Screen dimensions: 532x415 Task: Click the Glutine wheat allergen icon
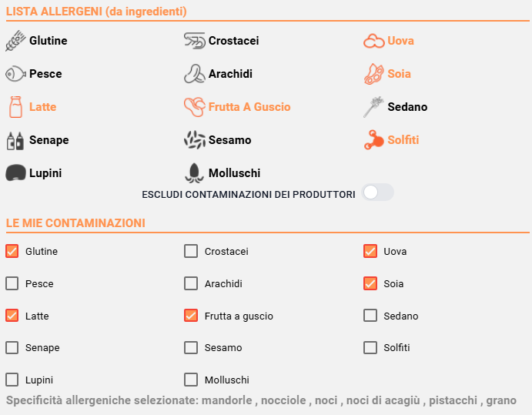click(x=15, y=41)
